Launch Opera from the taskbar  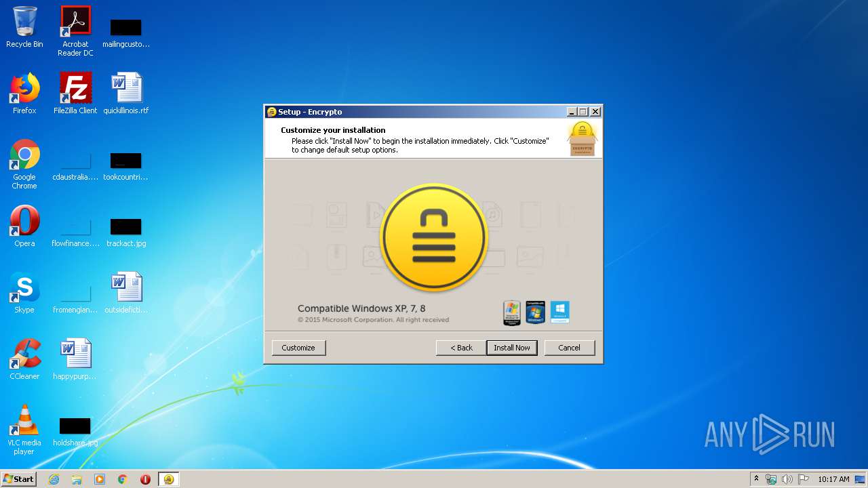click(x=145, y=479)
